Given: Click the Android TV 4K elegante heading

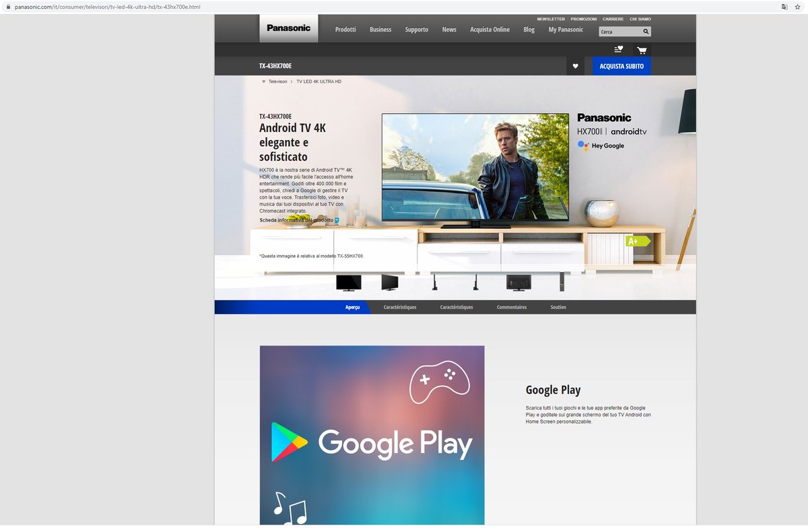Looking at the screenshot, I should click(293, 142).
